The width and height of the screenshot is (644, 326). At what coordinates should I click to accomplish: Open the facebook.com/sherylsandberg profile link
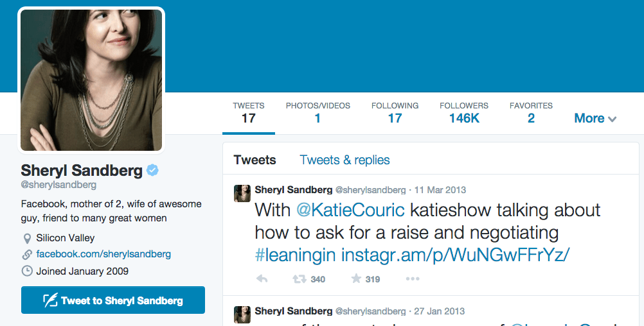[103, 254]
